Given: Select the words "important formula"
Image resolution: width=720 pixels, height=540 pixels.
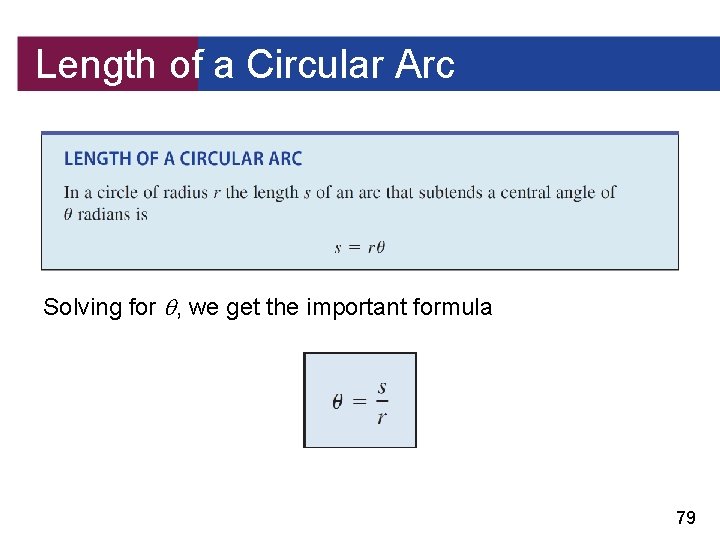Looking at the screenshot, I should click(399, 307).
